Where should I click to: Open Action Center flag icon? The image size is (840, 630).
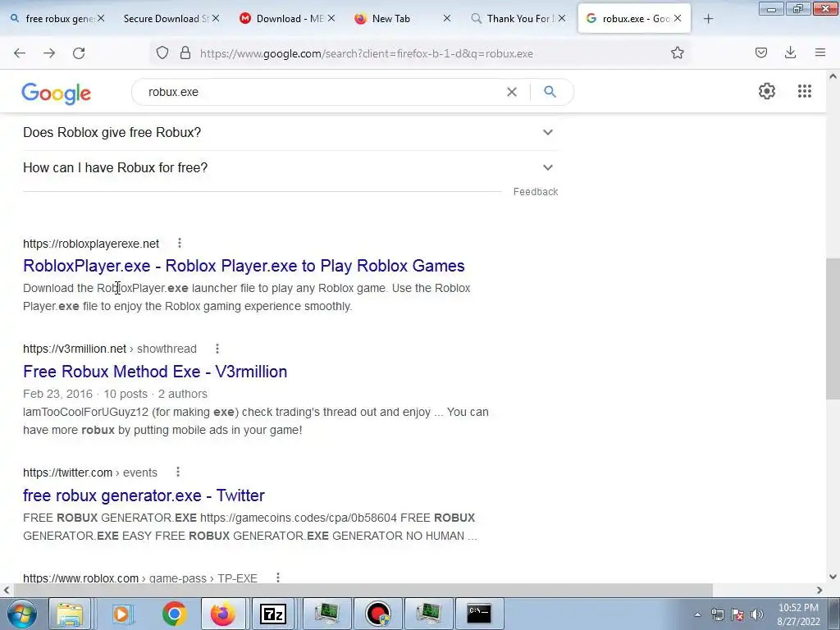pyautogui.click(x=737, y=614)
